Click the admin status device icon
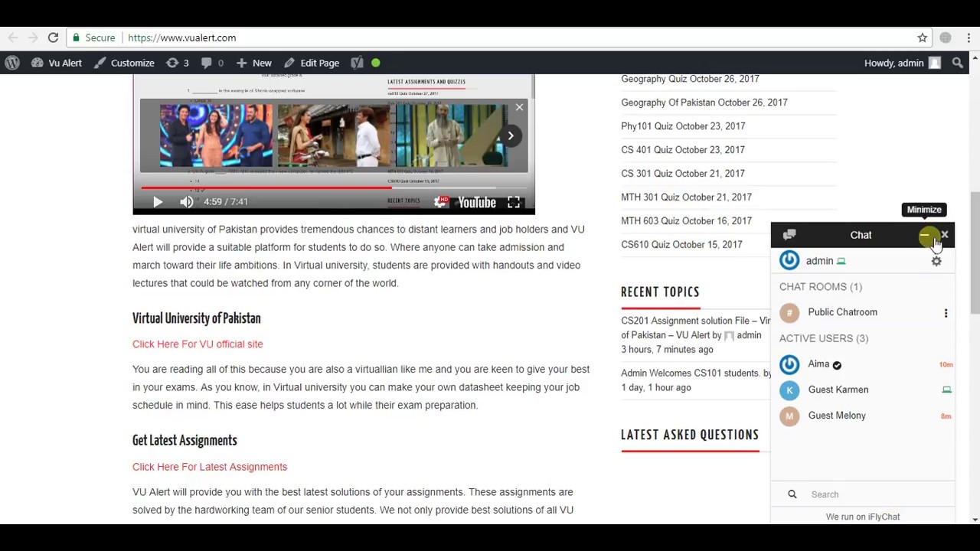This screenshot has height=551, width=980. [841, 261]
